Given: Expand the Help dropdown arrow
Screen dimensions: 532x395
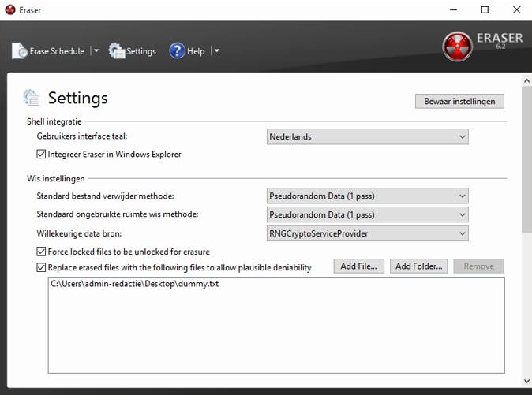Looking at the screenshot, I should tap(217, 51).
